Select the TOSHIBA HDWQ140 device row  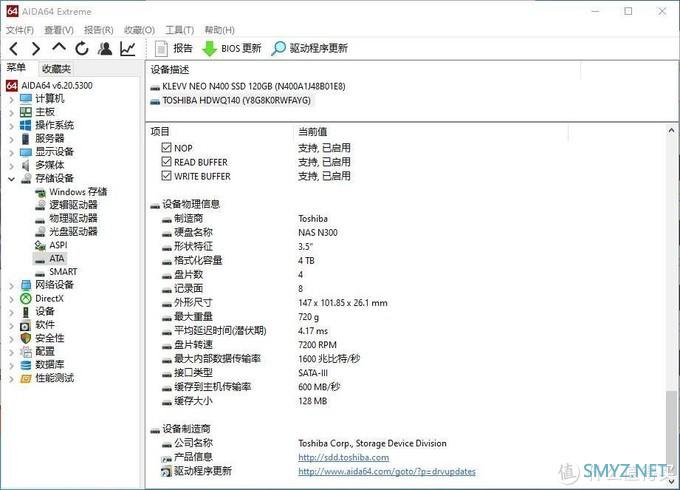coord(230,101)
